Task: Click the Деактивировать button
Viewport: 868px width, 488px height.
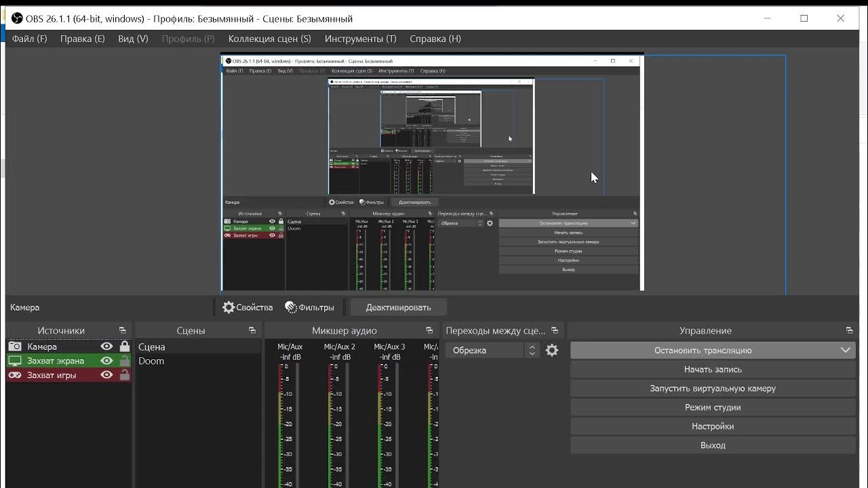Action: (398, 307)
